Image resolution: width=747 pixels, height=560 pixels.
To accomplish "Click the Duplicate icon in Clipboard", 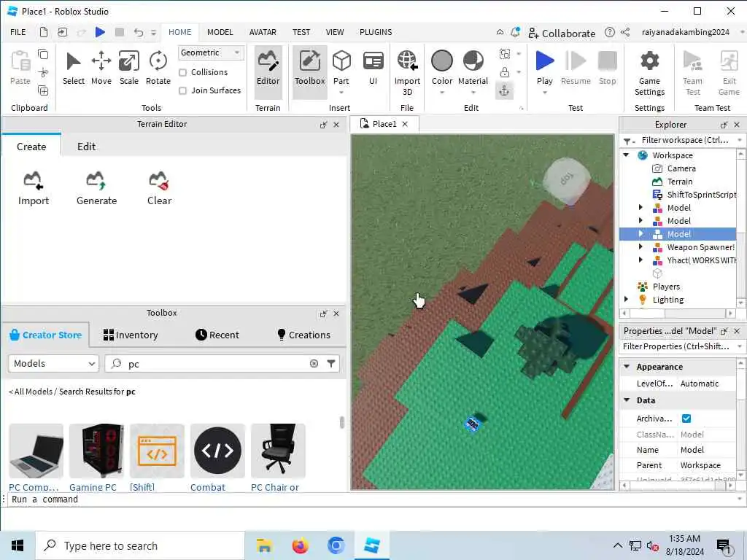I will tap(43, 90).
